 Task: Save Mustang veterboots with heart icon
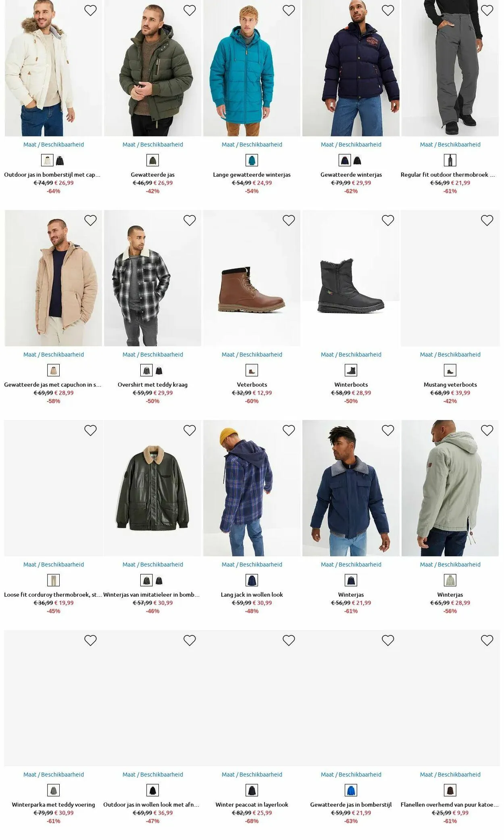[x=487, y=220]
